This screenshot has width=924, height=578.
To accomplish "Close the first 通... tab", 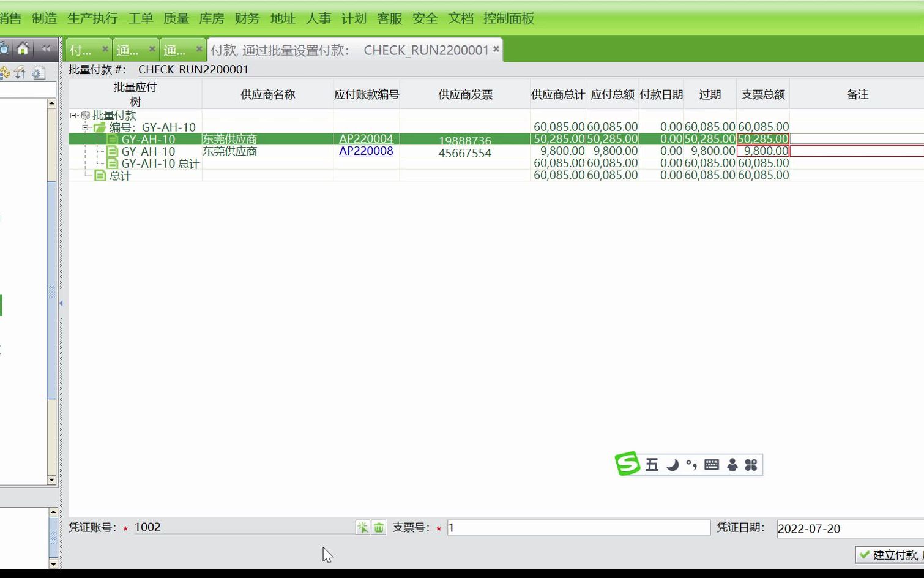I will [x=152, y=48].
